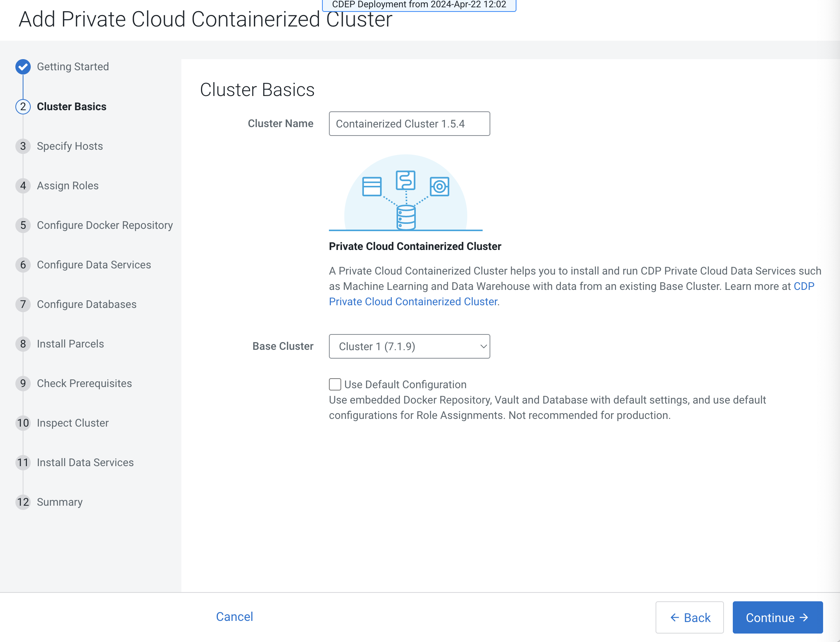840x642 pixels.
Task: Click the CDEP Deployment banner label
Action: [419, 5]
